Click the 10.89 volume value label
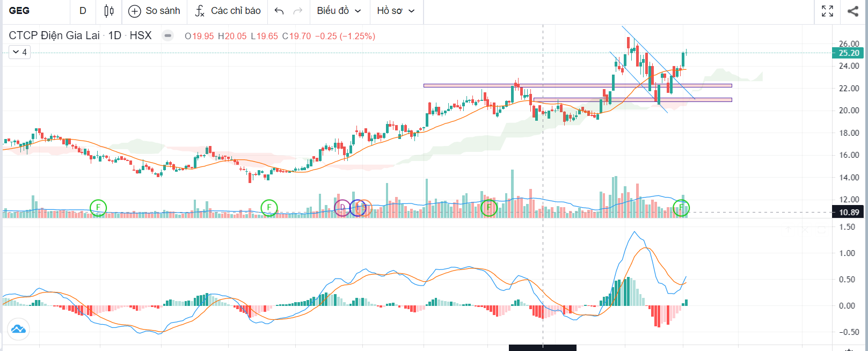Screen dimensions: 868x351 click(x=848, y=212)
